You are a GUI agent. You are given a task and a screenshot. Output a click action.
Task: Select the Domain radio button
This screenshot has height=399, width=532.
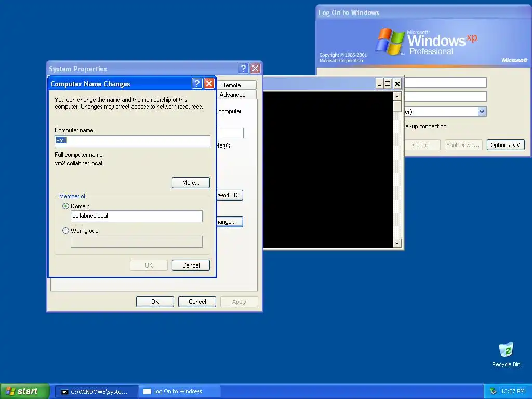click(x=65, y=206)
